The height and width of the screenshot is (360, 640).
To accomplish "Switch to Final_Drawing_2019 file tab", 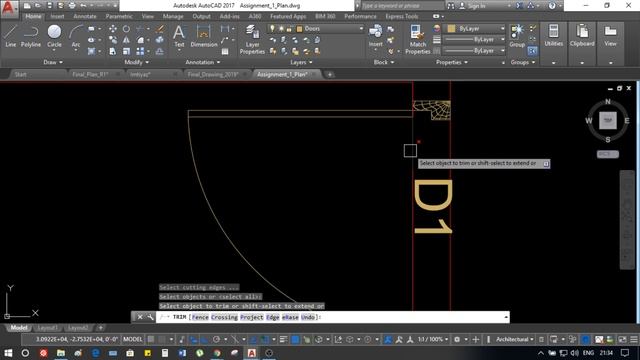I will 213,74.
